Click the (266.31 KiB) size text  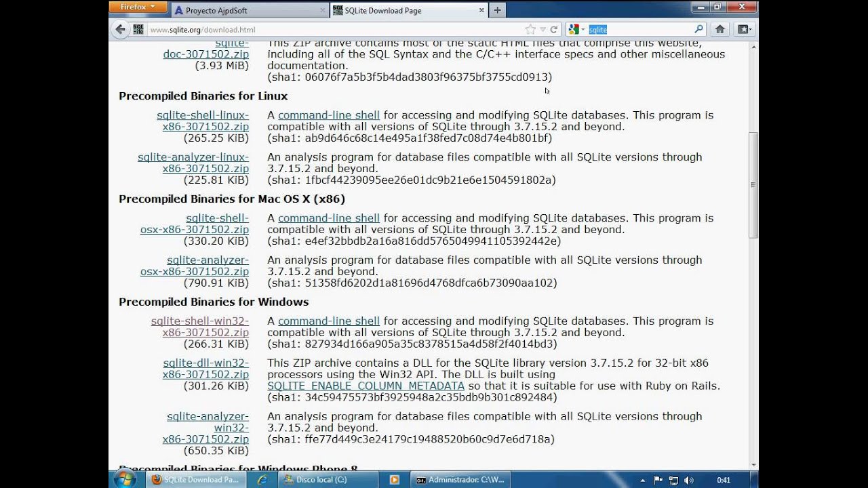click(x=216, y=344)
